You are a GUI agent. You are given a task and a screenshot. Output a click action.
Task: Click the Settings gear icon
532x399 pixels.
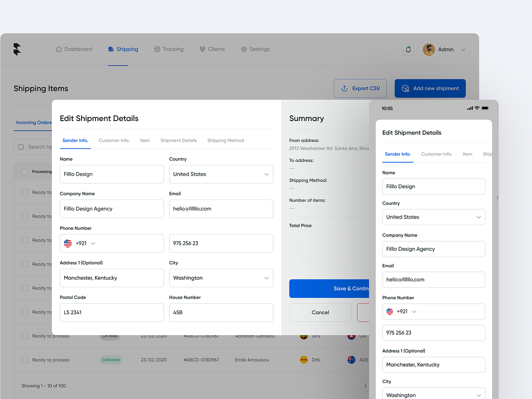pos(243,49)
